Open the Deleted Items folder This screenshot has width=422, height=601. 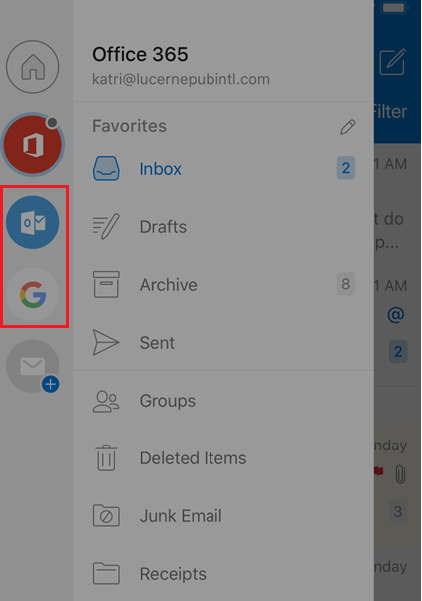pos(223,458)
